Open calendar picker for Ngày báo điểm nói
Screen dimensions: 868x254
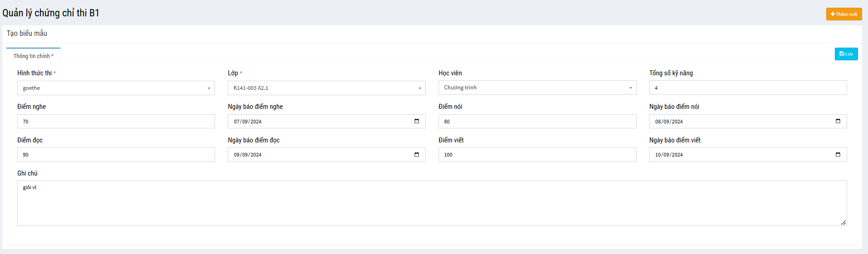click(x=838, y=121)
